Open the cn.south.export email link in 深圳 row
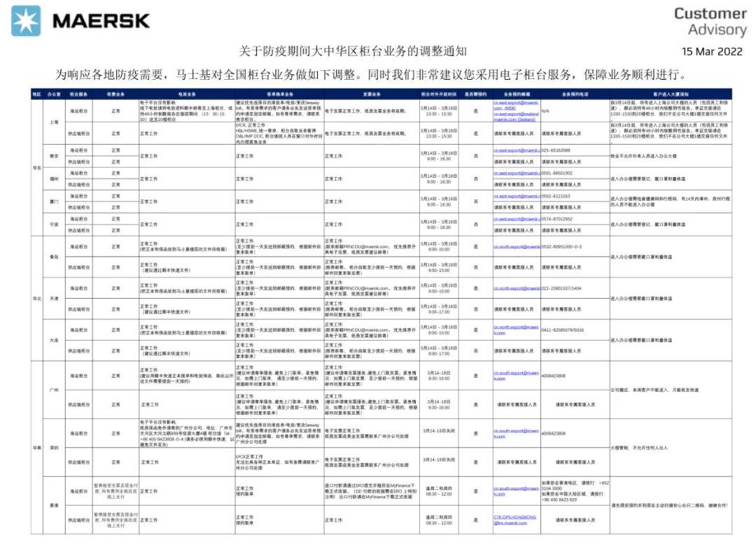Viewport: 756px width, 547px height. pyautogui.click(x=516, y=433)
